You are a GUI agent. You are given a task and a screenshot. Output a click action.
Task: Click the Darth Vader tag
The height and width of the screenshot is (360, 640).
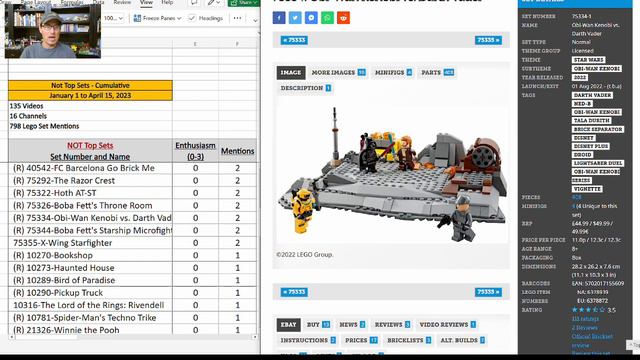pos(592,95)
